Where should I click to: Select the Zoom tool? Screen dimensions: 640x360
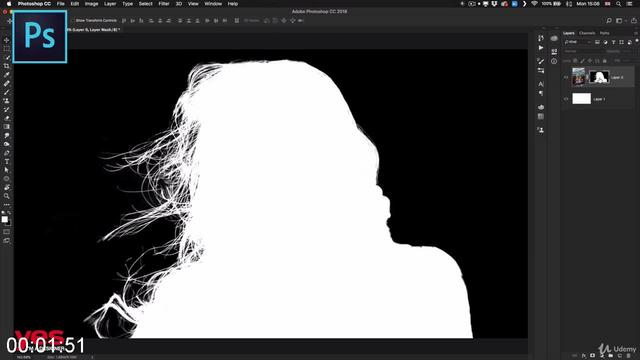pyautogui.click(x=7, y=196)
